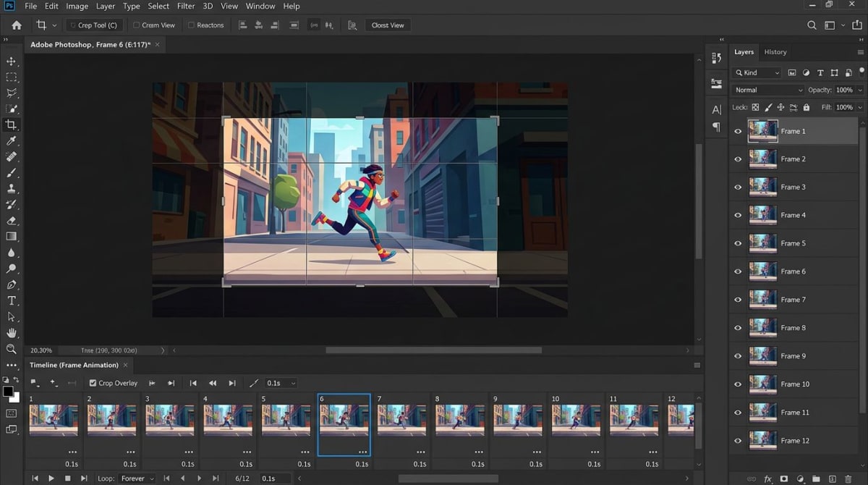This screenshot has width=868, height=485.
Task: Select the Type tool
Action: pyautogui.click(x=12, y=300)
